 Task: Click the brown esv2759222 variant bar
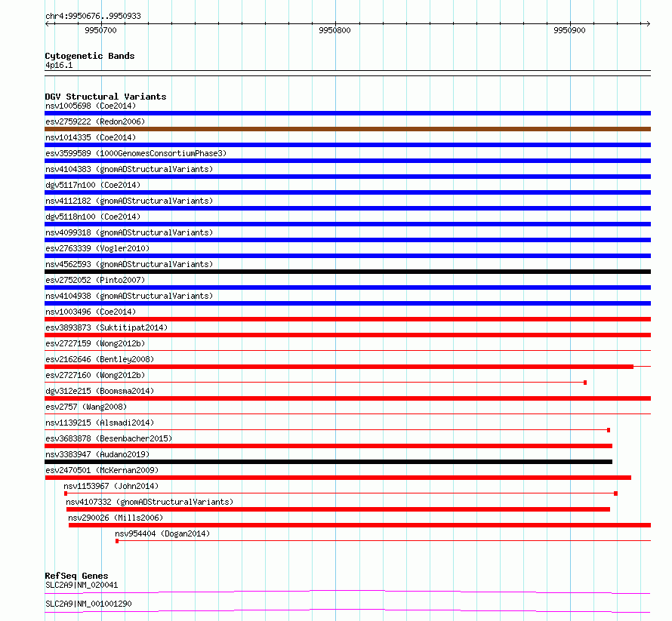pos(347,129)
